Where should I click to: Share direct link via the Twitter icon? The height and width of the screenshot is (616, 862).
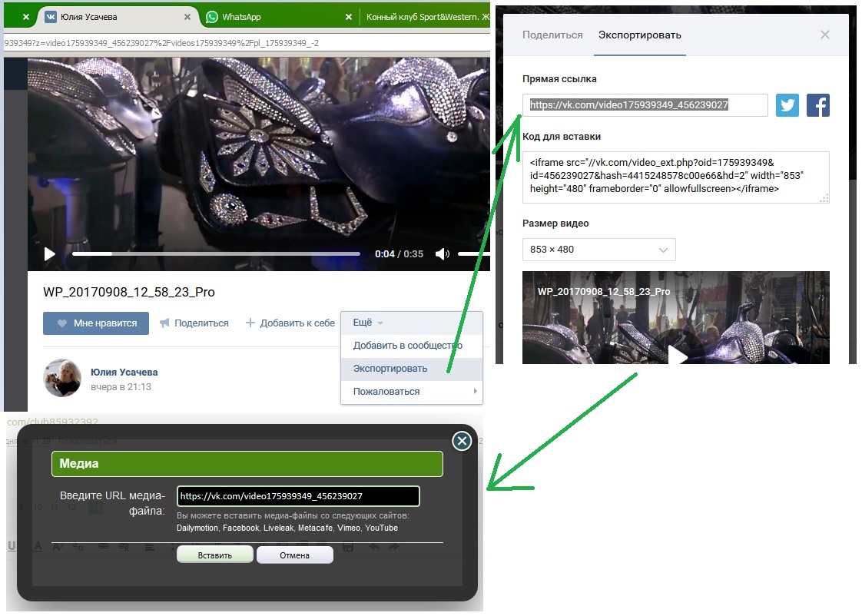[787, 105]
